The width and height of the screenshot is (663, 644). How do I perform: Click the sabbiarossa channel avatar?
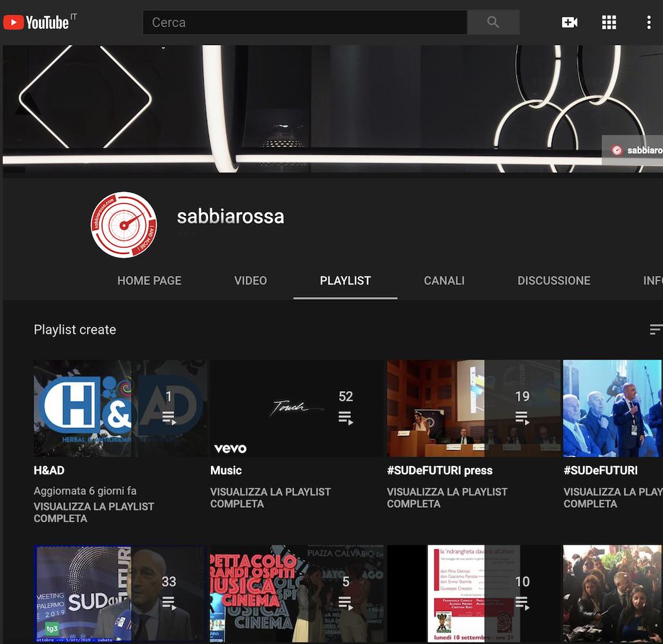point(124,225)
